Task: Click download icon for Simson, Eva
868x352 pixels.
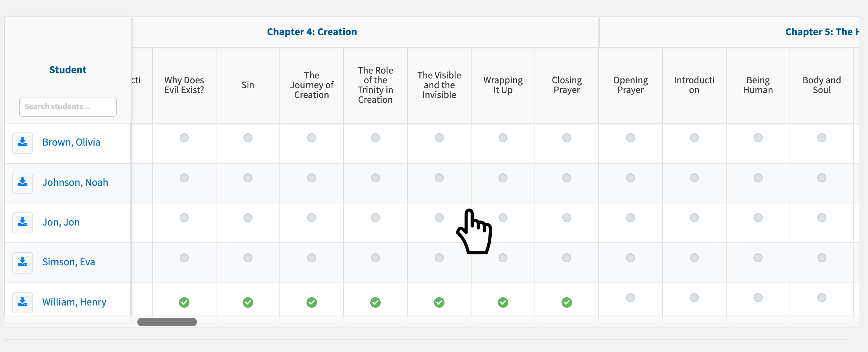Action: click(x=23, y=262)
